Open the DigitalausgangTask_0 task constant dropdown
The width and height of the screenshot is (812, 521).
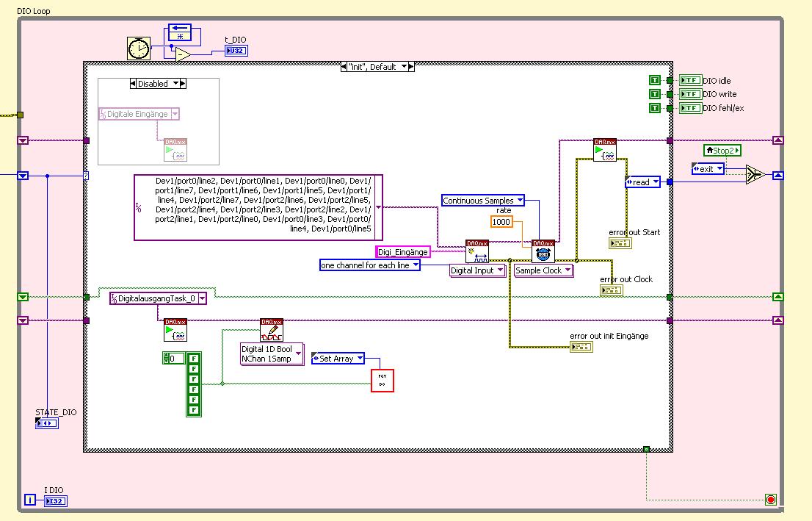click(202, 298)
